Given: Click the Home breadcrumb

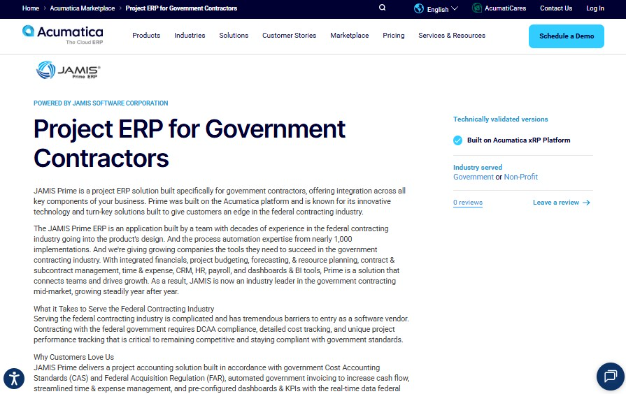Looking at the screenshot, I should (30, 8).
